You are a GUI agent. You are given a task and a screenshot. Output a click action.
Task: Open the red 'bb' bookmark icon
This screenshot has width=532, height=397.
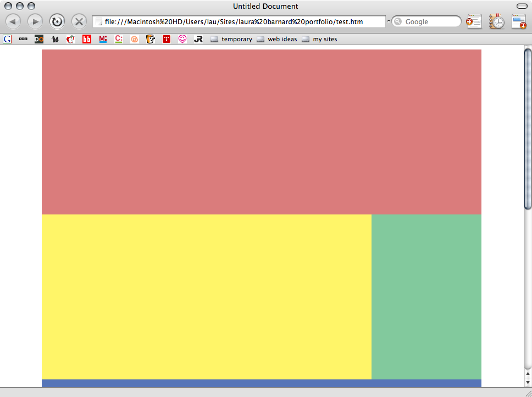click(87, 40)
